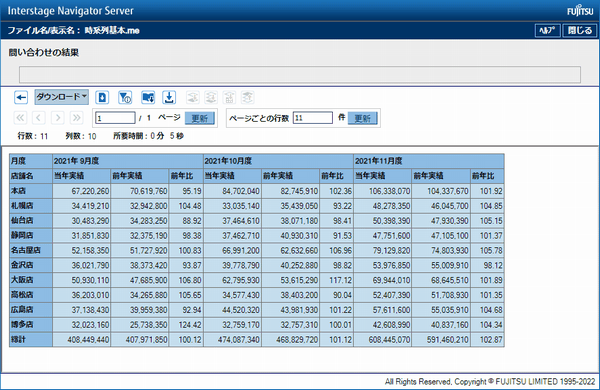Select the 金沢店 row label
The image size is (600, 390).
tap(31, 265)
